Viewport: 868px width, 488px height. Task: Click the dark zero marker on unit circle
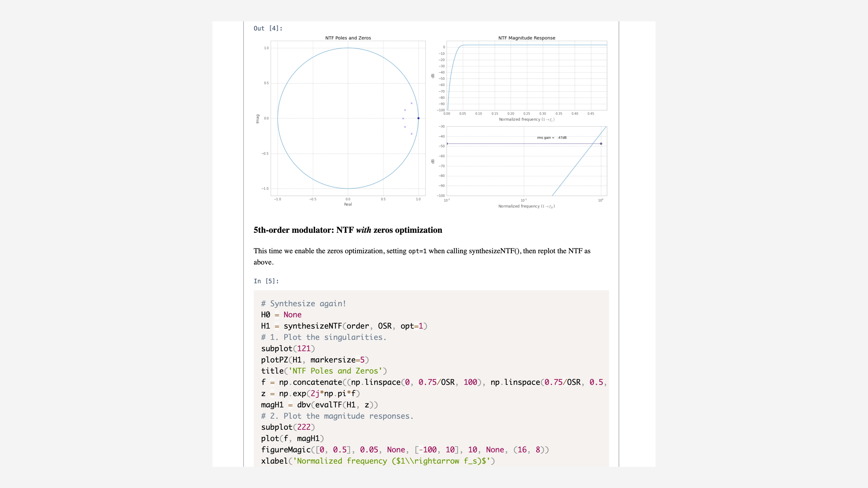418,118
